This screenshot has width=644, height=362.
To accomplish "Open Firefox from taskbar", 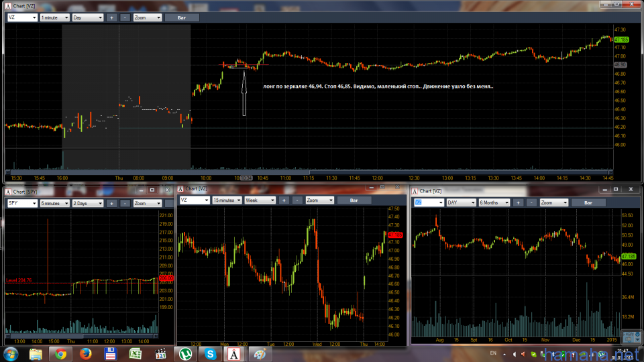I will coord(85,354).
